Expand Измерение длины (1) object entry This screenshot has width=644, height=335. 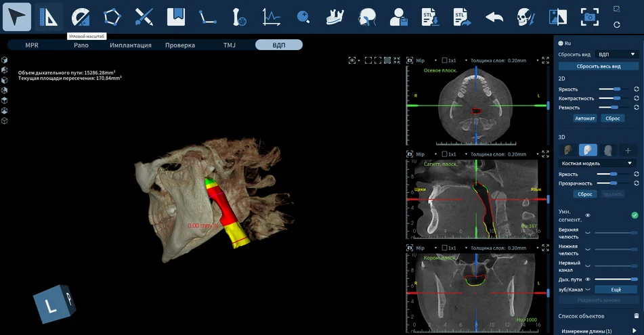click(x=635, y=330)
